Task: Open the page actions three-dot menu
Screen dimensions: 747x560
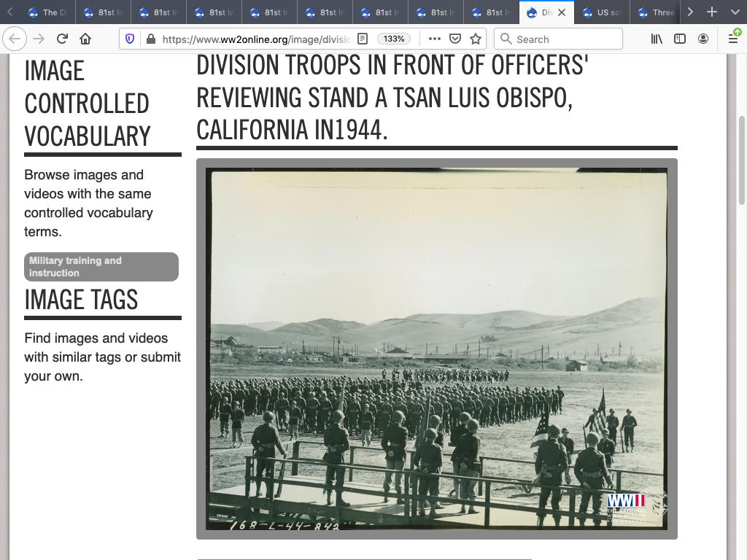Action: pyautogui.click(x=434, y=39)
